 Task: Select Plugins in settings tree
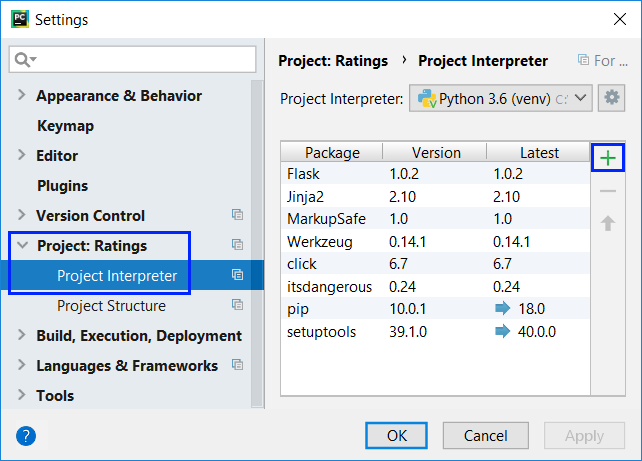point(62,186)
